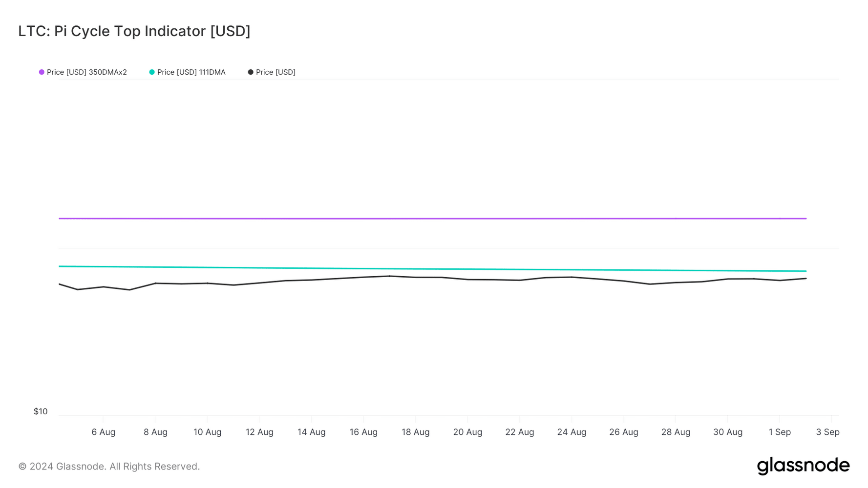Image resolution: width=868 pixels, height=488 pixels.
Task: Select the 22 Aug date tick label
Action: click(520, 432)
